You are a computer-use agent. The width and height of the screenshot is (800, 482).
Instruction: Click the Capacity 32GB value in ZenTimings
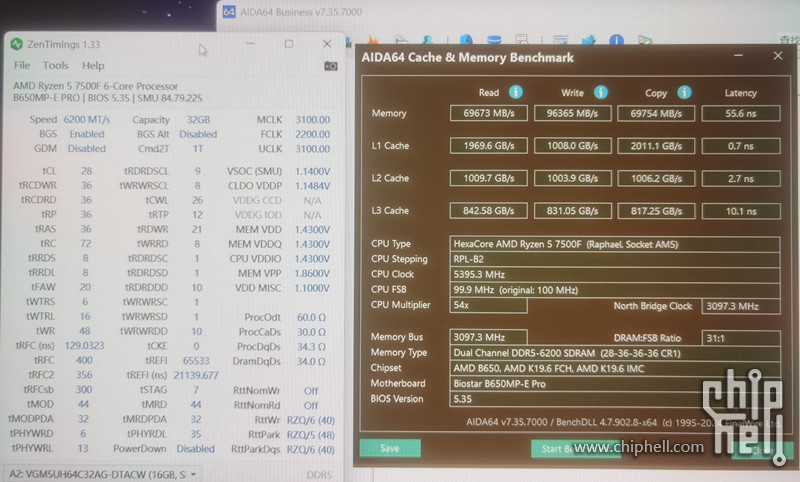click(198, 119)
